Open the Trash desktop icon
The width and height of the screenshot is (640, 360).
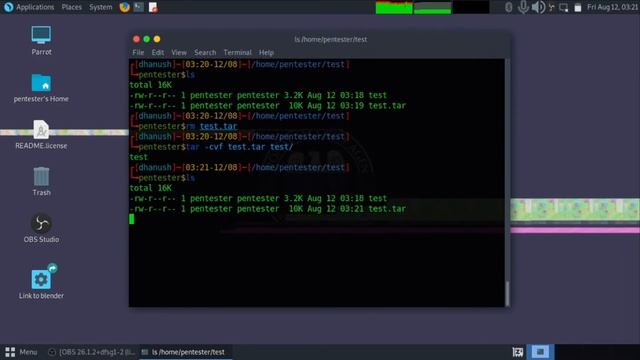tap(41, 176)
